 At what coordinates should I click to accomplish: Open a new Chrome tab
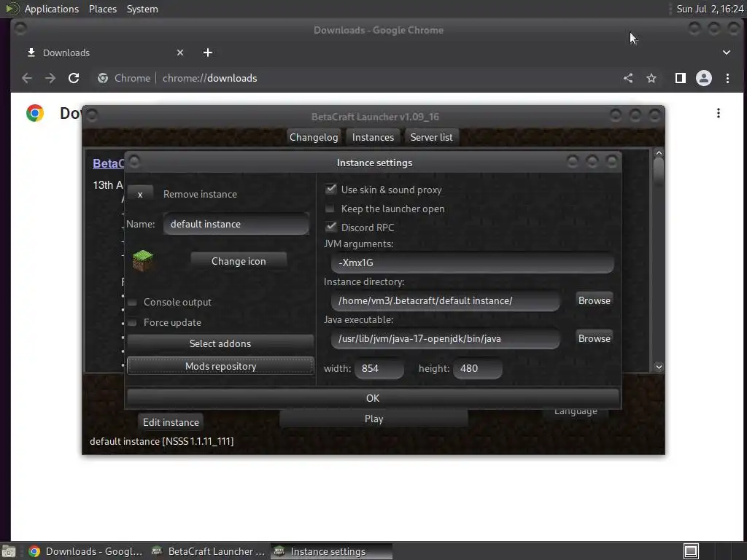coord(208,52)
